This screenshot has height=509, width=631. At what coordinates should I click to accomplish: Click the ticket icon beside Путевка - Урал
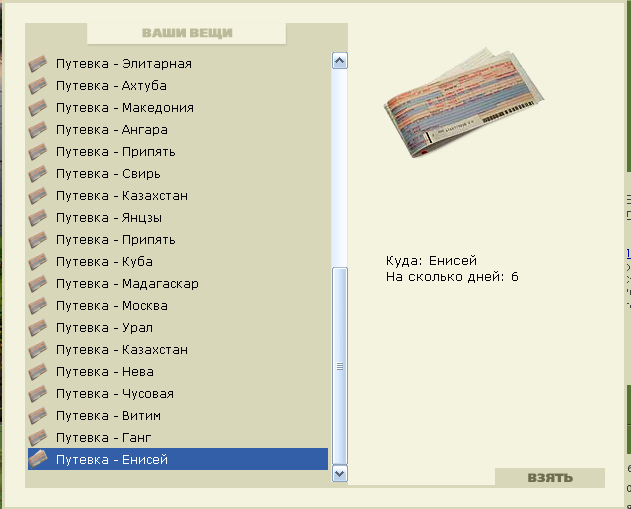(x=38, y=328)
